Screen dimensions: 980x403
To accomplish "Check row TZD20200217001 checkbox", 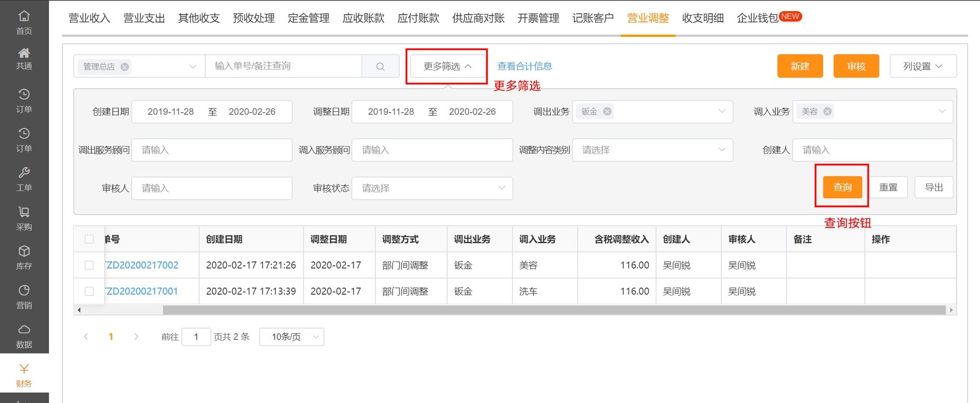I will [89, 291].
